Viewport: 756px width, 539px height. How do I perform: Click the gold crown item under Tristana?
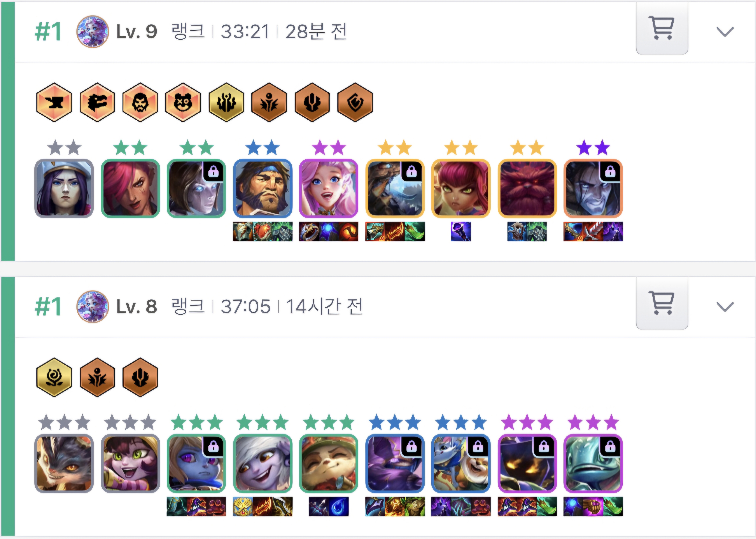click(x=243, y=506)
